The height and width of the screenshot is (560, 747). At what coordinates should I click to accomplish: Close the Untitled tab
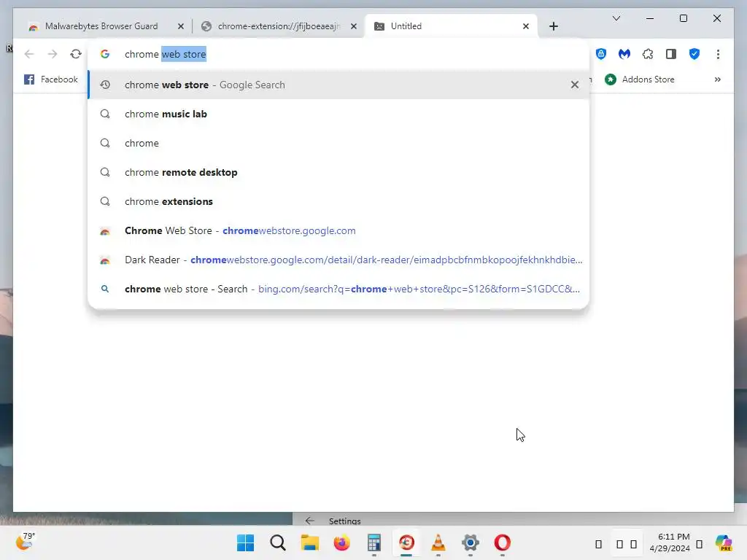coord(526,27)
